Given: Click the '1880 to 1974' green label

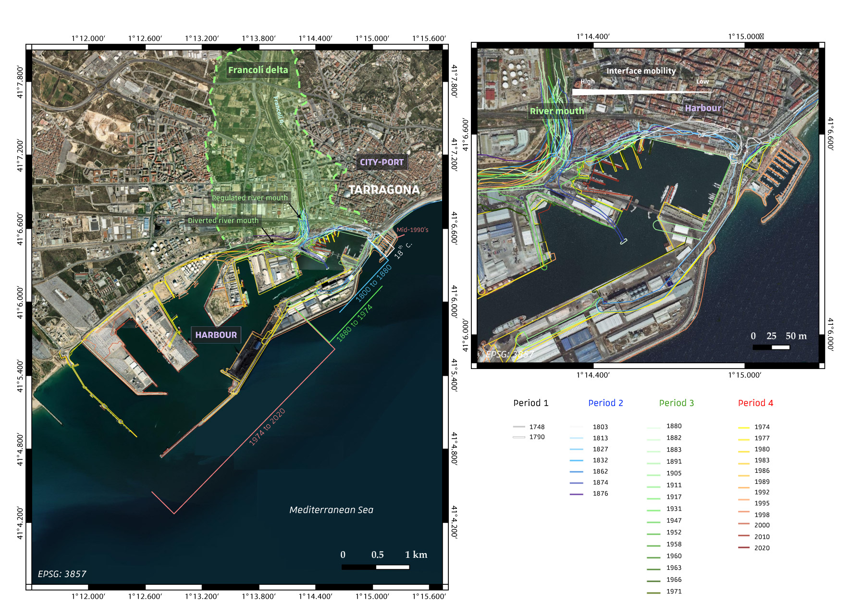Looking at the screenshot, I should (355, 323).
